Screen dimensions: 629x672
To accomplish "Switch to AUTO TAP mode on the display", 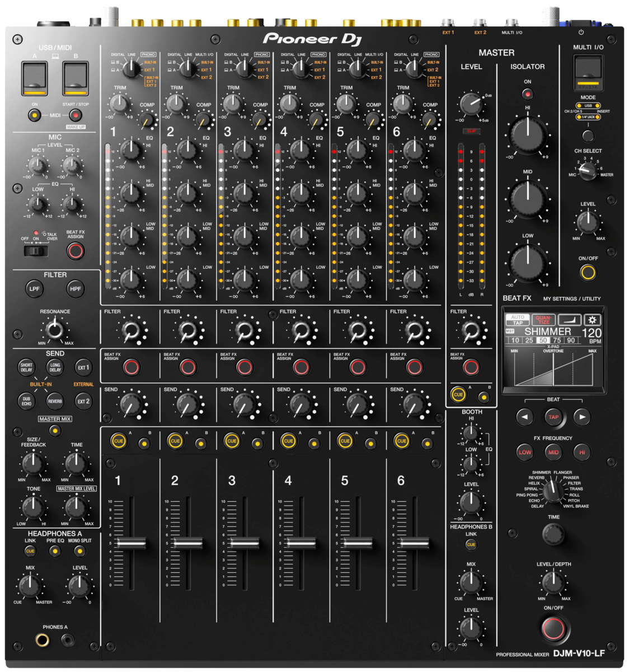I will pos(518,319).
